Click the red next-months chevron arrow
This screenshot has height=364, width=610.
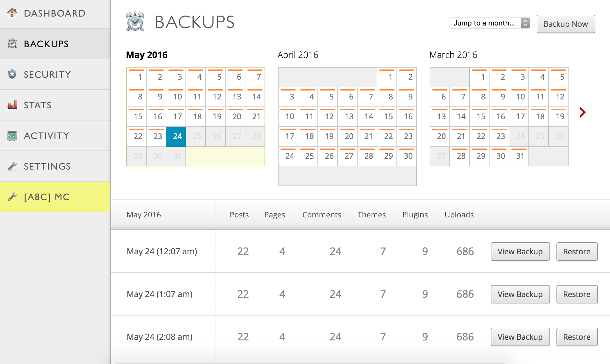583,112
